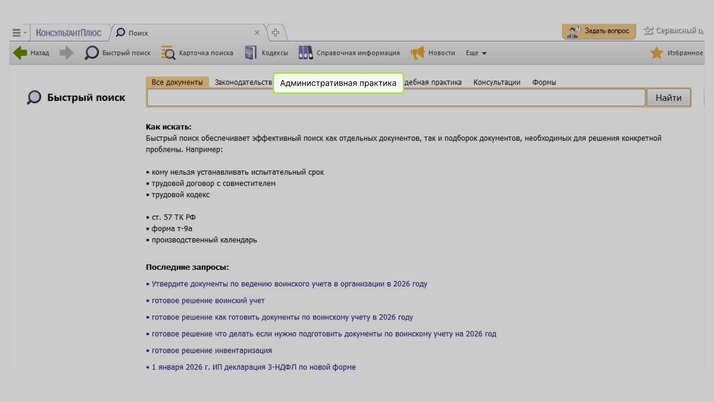Switch to 'Административная практика' tab

338,83
